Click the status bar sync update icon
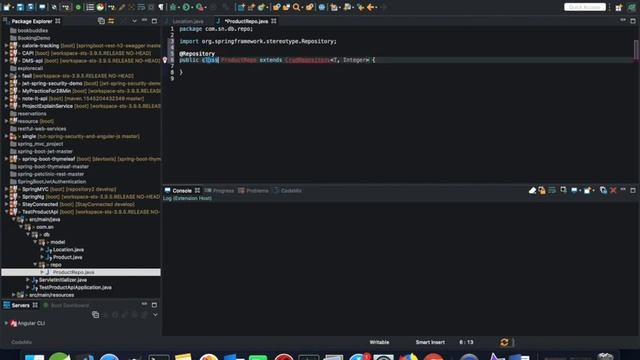Screen dimensions: 640x360 [x=504, y=342]
